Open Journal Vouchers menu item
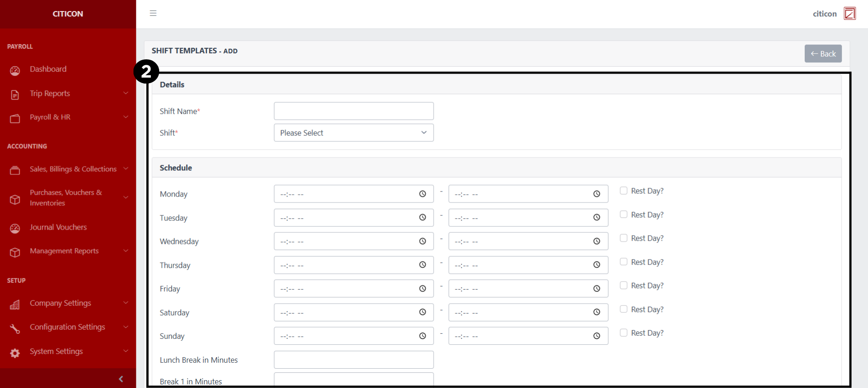Image resolution: width=868 pixels, height=388 pixels. 58,227
